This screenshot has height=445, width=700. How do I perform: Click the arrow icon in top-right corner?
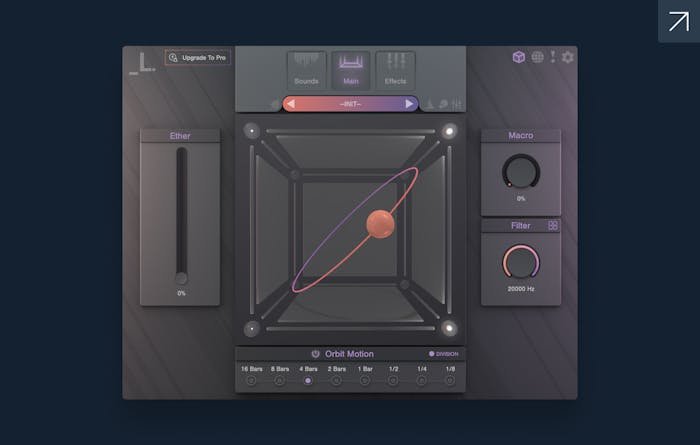678,21
